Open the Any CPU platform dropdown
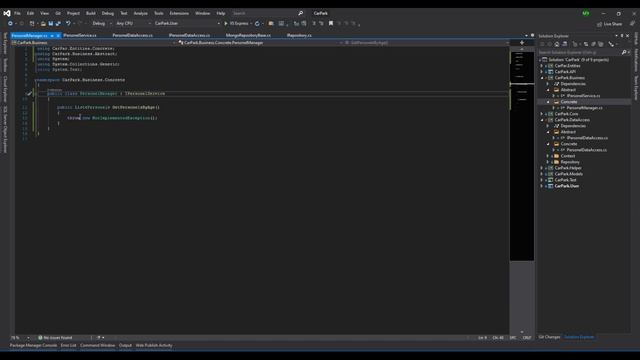Viewport: 640px width, 360px height. click(x=133, y=24)
